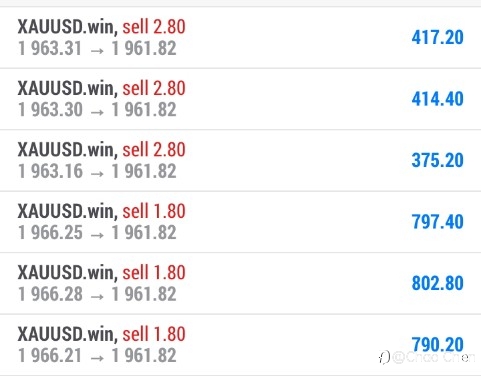481x384 pixels.
Task: Click the 790.20 profit value
Action: pos(437,344)
